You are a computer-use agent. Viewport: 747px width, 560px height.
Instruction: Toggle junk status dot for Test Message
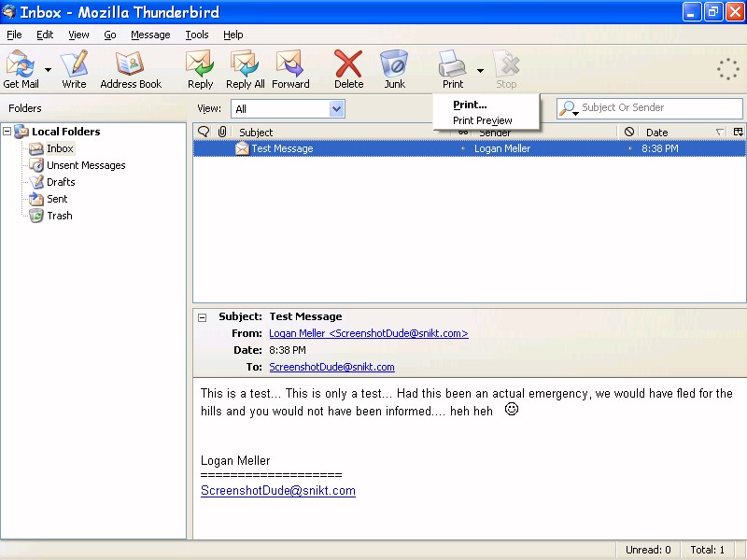(629, 148)
